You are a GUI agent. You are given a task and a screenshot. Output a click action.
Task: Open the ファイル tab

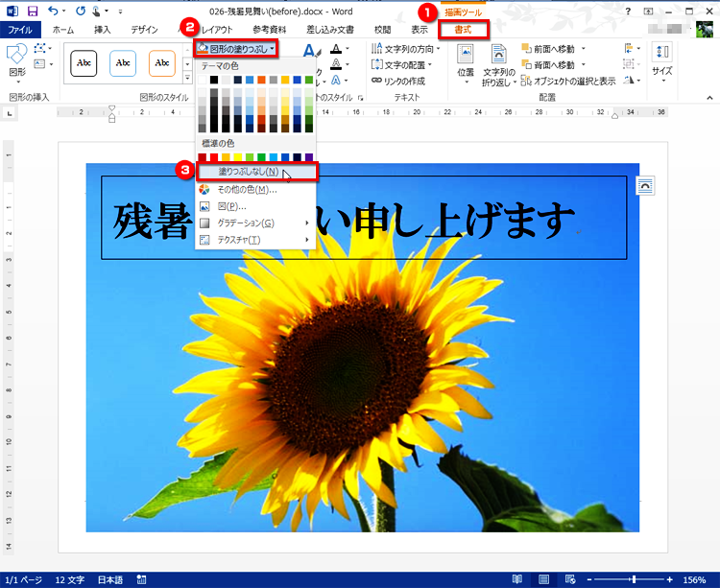pos(20,30)
